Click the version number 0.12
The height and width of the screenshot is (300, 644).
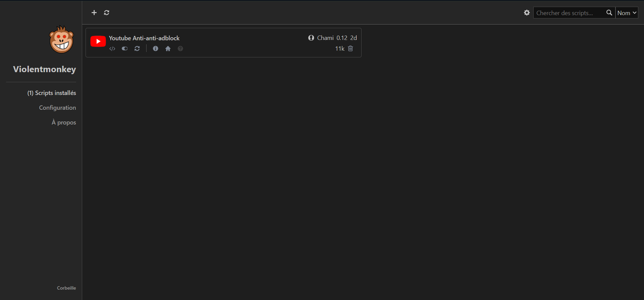click(x=342, y=38)
